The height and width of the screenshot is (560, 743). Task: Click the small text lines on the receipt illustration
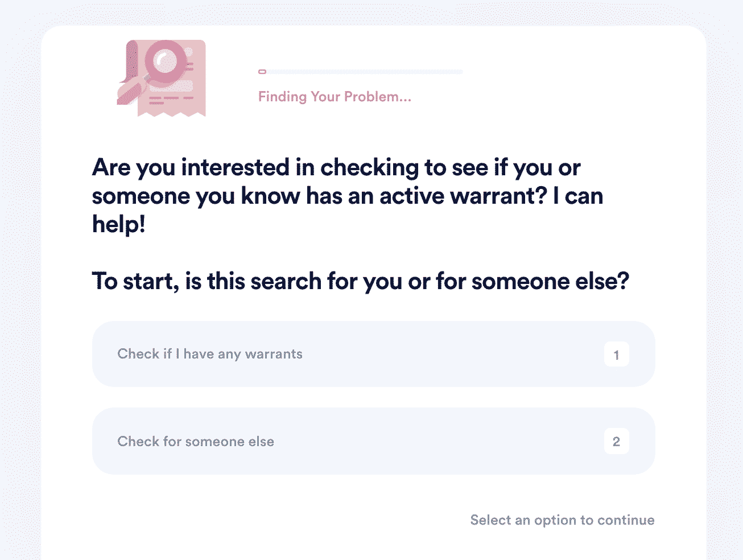tap(170, 100)
